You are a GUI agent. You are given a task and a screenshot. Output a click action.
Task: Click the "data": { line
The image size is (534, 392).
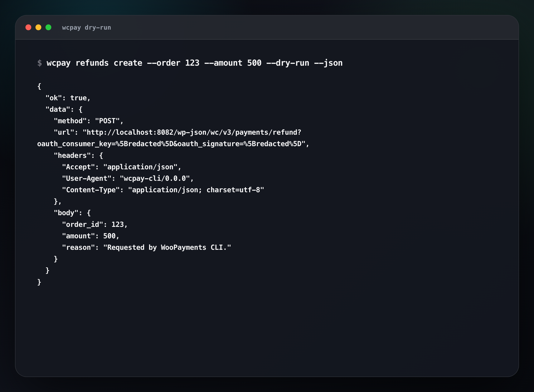click(x=64, y=109)
